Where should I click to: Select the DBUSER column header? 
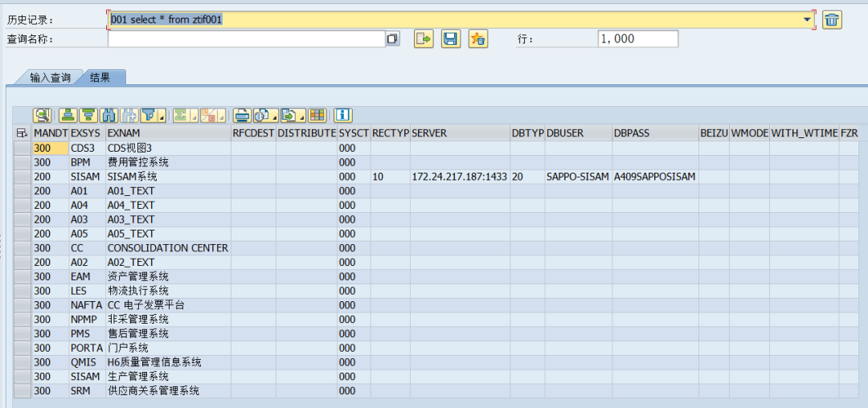click(x=579, y=133)
